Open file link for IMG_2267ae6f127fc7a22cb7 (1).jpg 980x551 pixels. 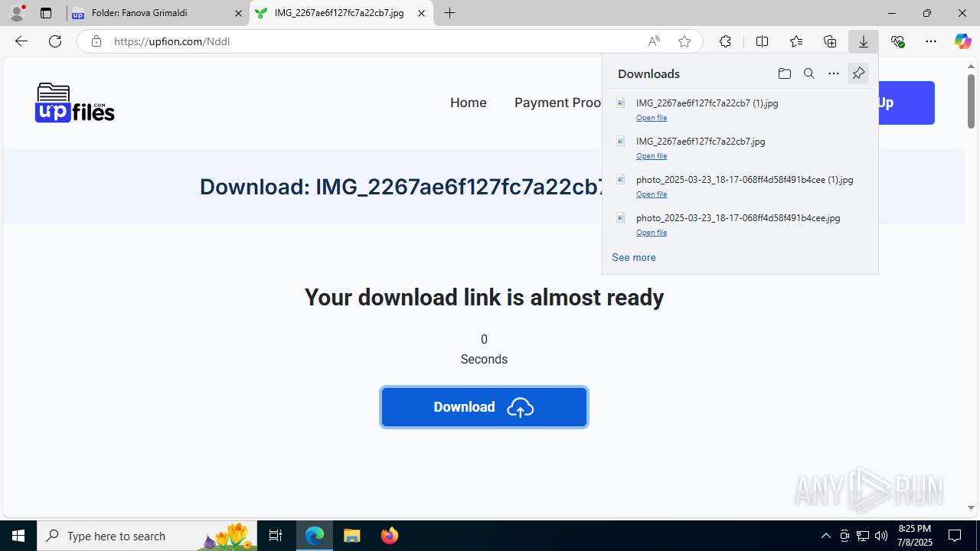click(x=652, y=118)
